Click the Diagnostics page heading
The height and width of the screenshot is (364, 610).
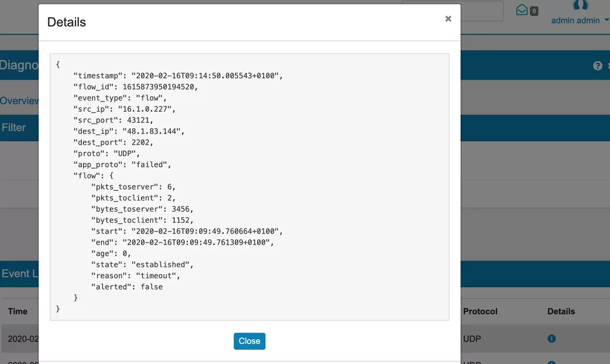(19, 65)
